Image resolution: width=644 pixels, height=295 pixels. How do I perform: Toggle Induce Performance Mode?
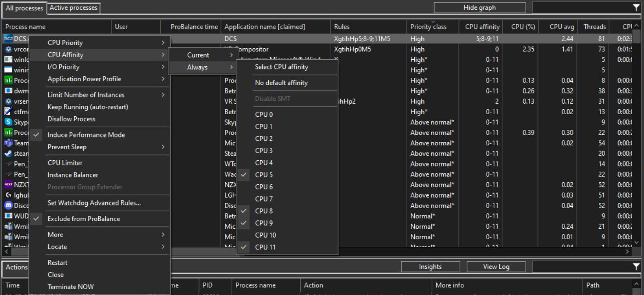click(100, 135)
